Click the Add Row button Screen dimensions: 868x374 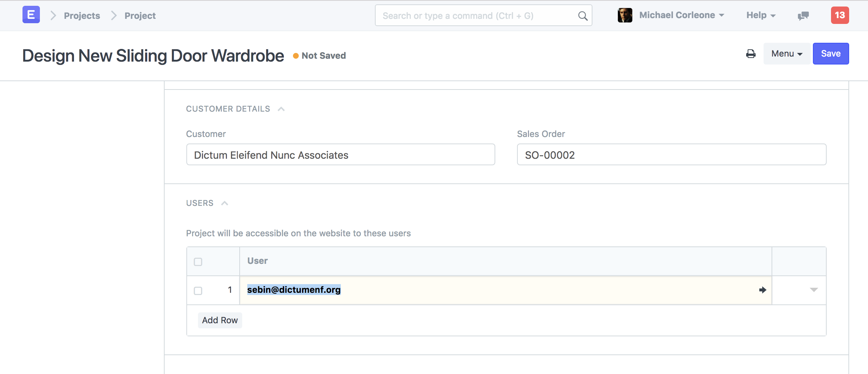click(x=220, y=320)
